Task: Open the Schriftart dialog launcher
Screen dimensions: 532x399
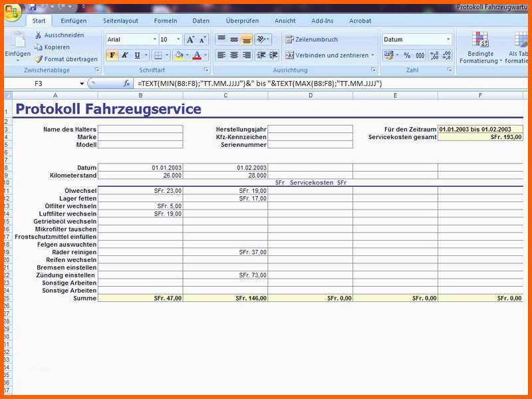Action: (x=206, y=68)
